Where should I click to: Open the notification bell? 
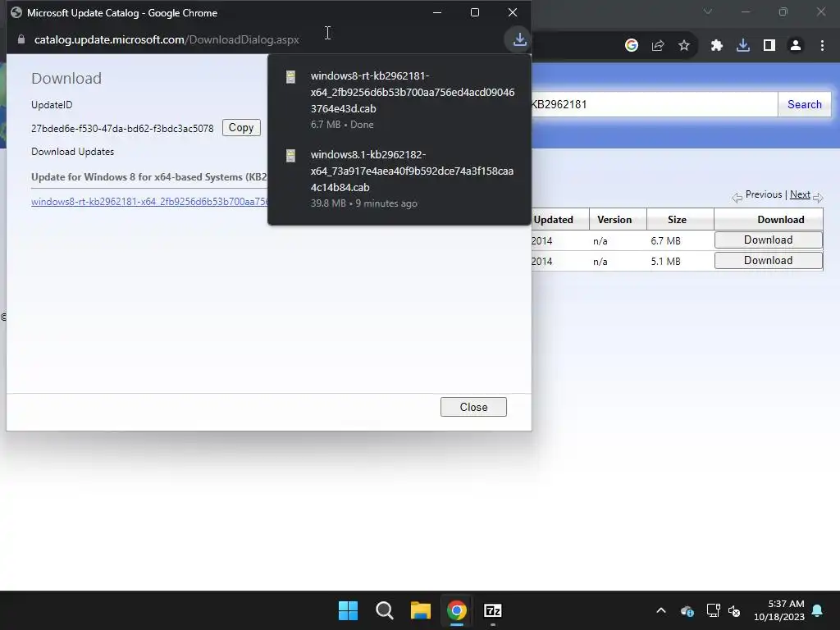818,610
